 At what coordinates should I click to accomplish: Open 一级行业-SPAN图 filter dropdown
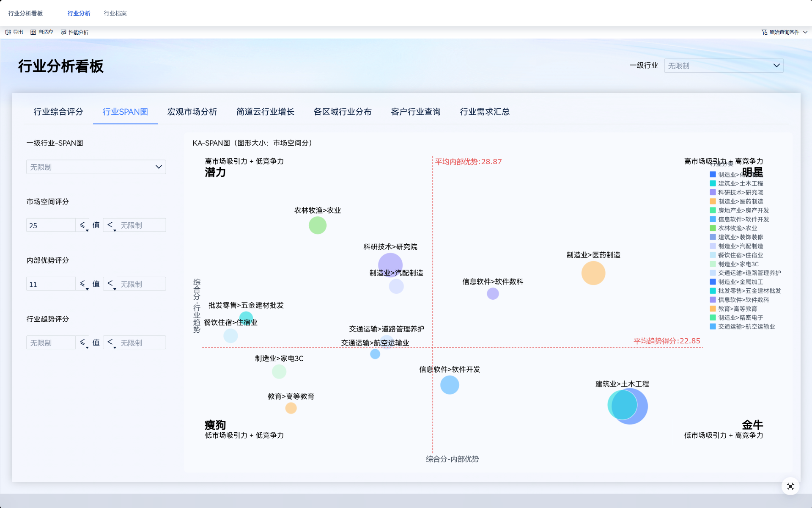click(x=96, y=167)
